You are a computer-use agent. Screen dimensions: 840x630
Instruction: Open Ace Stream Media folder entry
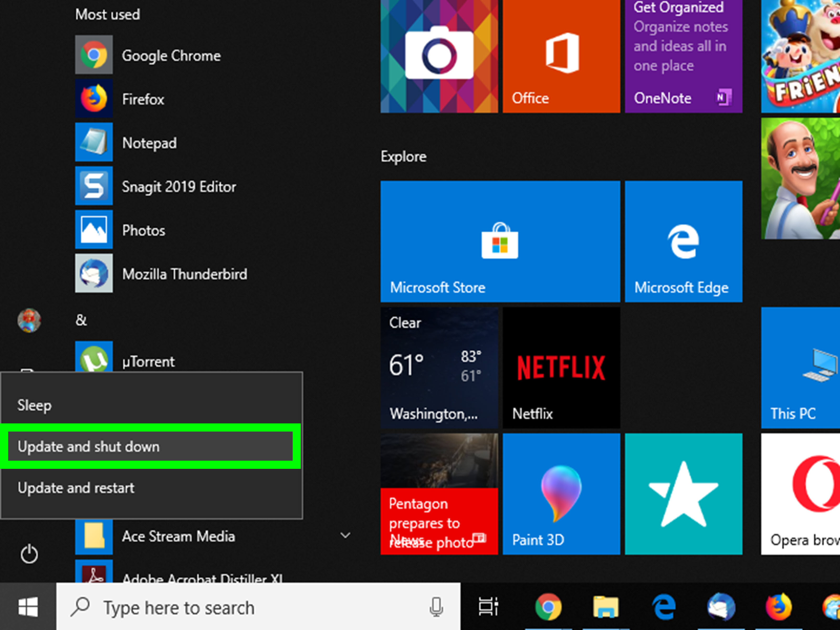pyautogui.click(x=213, y=537)
